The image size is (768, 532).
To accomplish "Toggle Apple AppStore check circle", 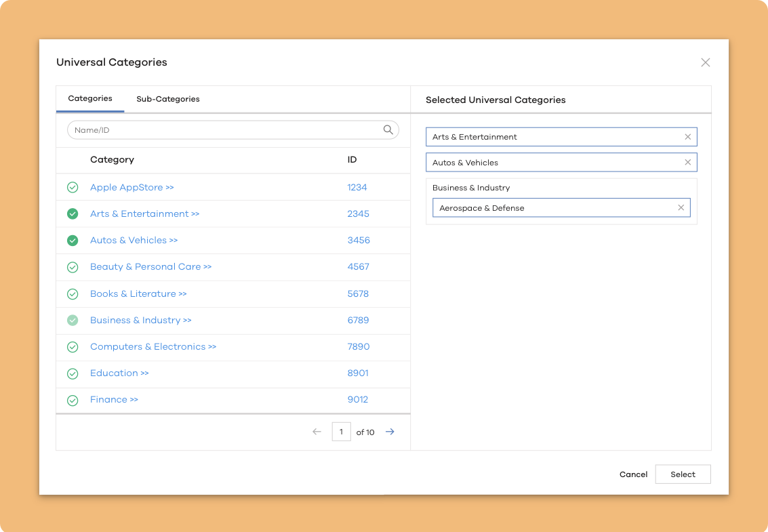I will pos(73,188).
